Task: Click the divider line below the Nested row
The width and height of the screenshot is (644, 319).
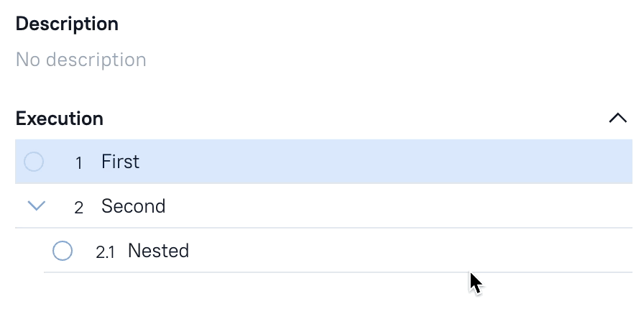Action: click(x=323, y=272)
